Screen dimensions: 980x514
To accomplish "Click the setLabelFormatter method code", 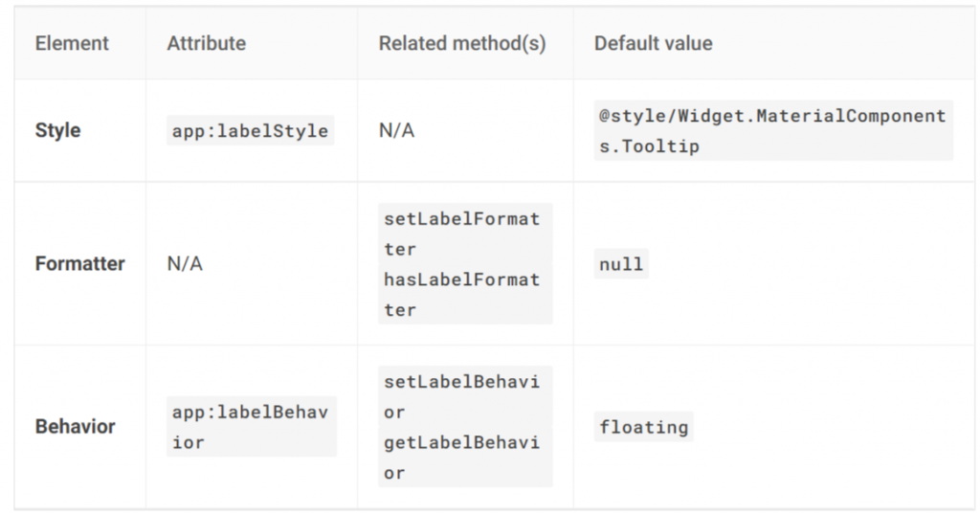I will 461,234.
